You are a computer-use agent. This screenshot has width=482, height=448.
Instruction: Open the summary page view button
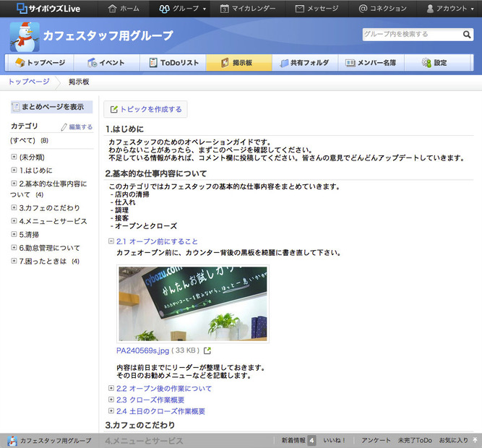click(x=51, y=107)
